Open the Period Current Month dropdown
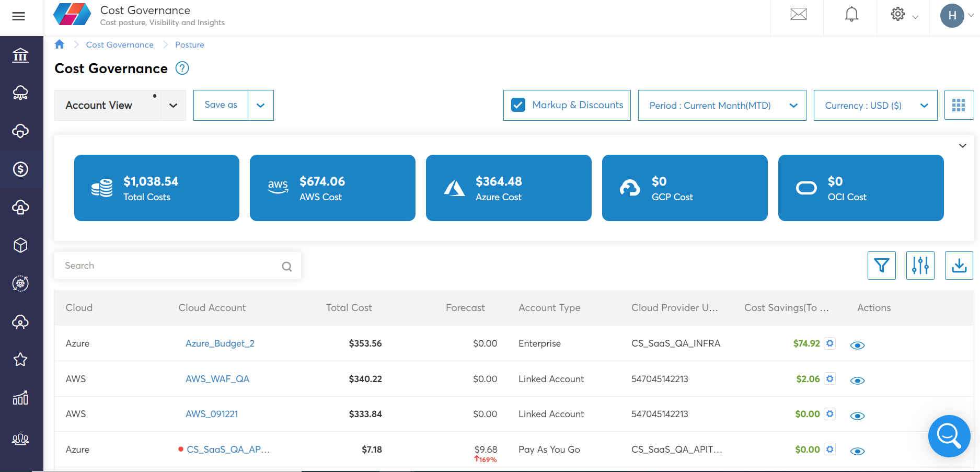Viewport: 980px width, 472px height. pyautogui.click(x=721, y=105)
